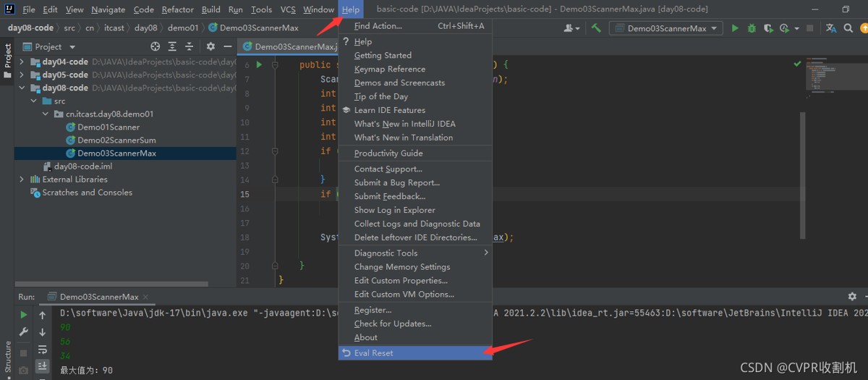868x380 pixels.
Task: Open Run panel settings gear at right
Action: 852,297
